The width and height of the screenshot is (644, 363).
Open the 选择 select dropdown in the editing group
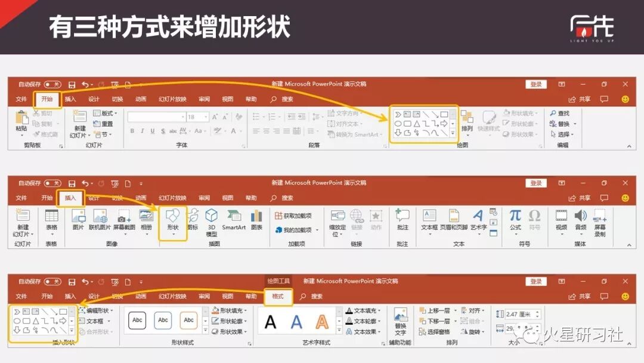(562, 134)
